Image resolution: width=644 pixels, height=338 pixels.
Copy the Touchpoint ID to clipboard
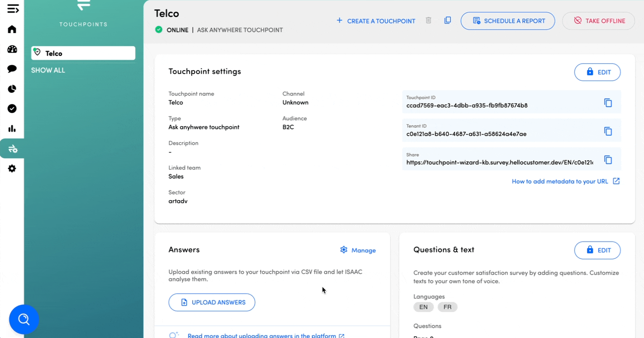[608, 103]
